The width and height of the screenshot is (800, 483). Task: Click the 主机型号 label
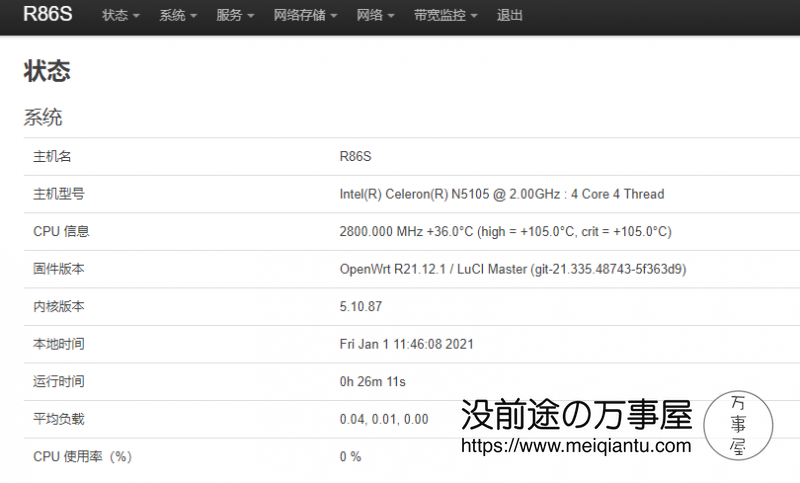pyautogui.click(x=59, y=194)
